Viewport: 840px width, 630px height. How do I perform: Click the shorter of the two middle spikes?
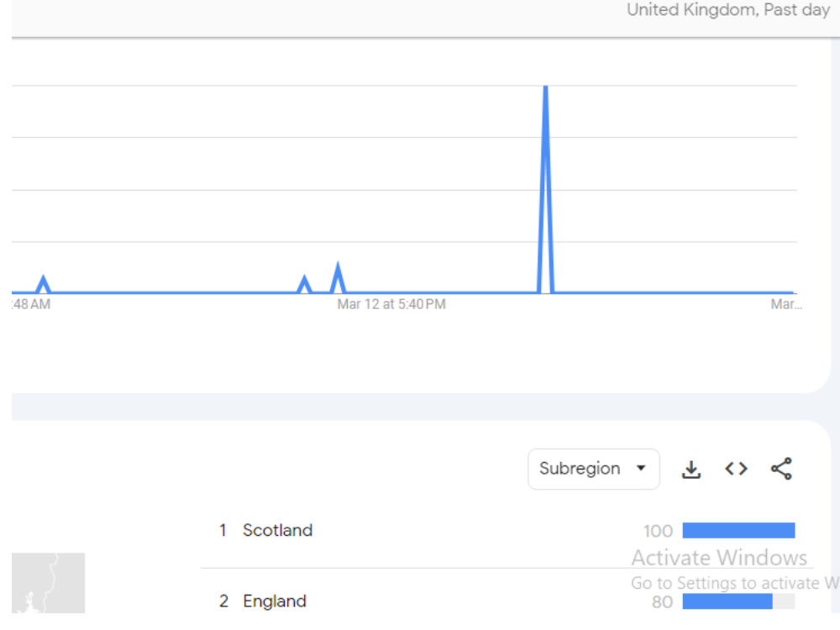click(x=304, y=279)
